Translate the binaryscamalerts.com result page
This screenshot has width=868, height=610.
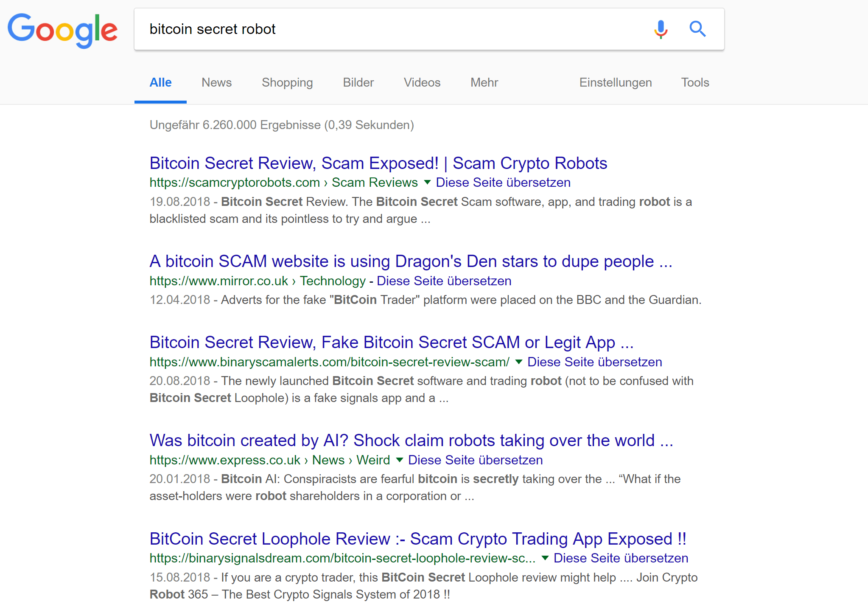[x=594, y=362]
